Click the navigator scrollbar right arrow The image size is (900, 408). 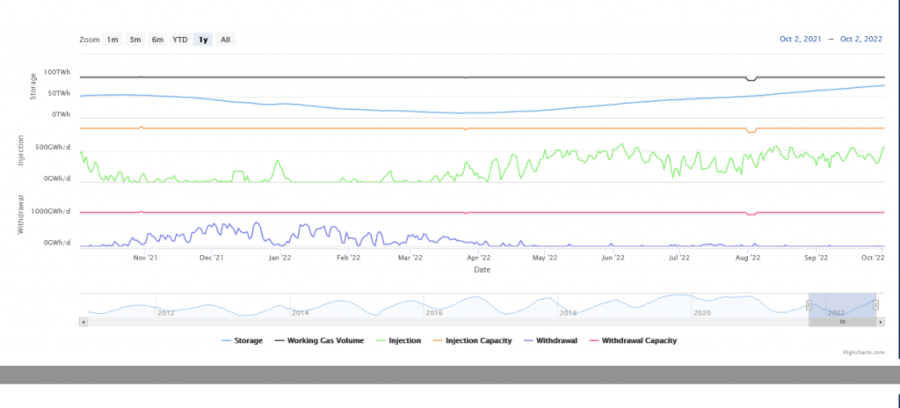coord(880,322)
